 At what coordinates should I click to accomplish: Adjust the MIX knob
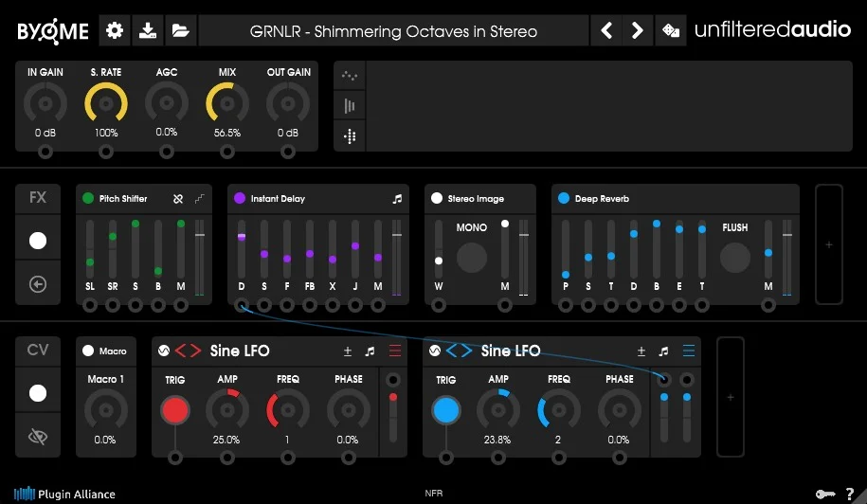click(x=227, y=103)
